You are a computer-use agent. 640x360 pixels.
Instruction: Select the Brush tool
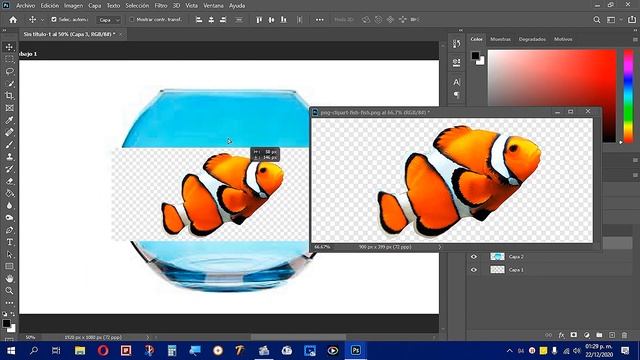[x=9, y=144]
